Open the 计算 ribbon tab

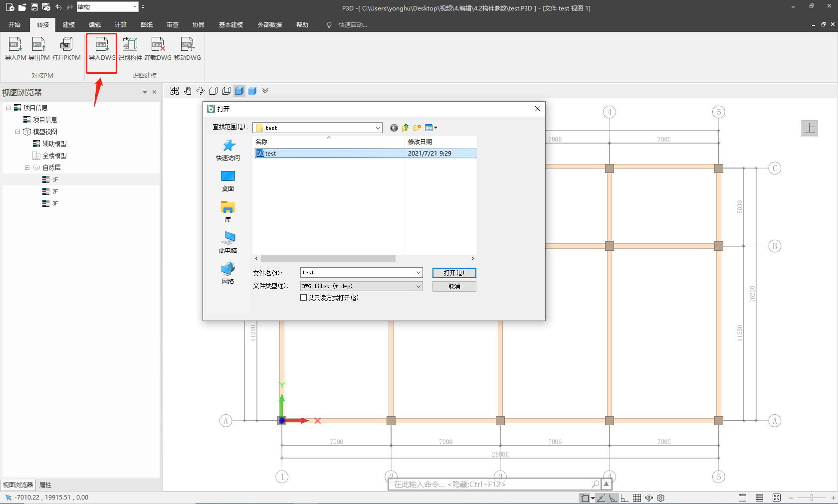[121, 24]
